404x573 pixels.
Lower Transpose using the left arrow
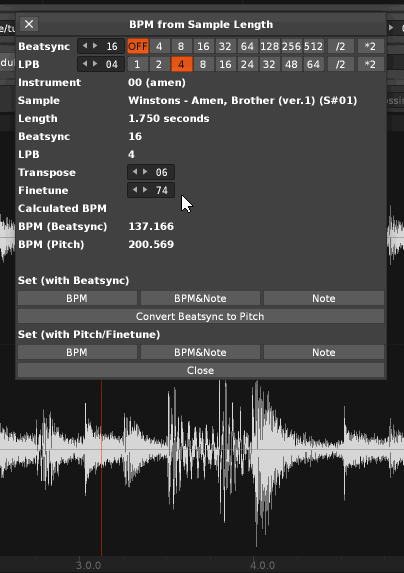[135, 172]
